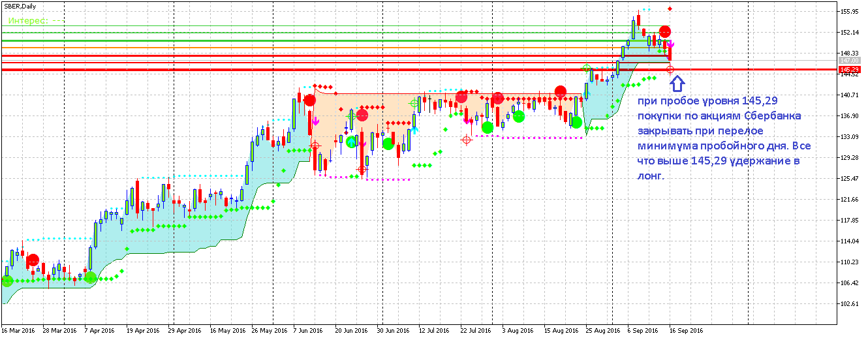
Task: Select the large red circle near the September high
Action: tap(665, 31)
